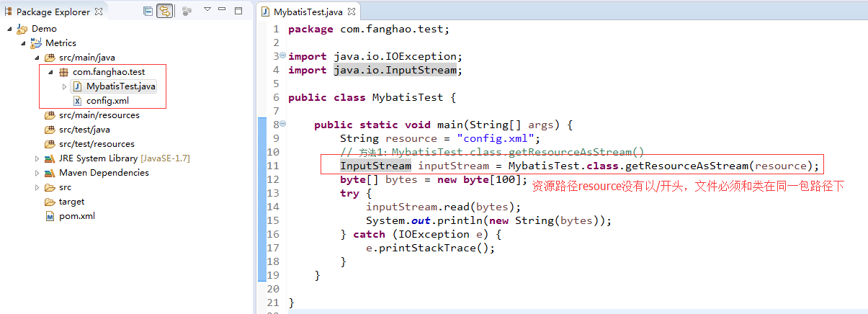The width and height of the screenshot is (868, 314).
Task: Expand the src folder node
Action: click(37, 187)
